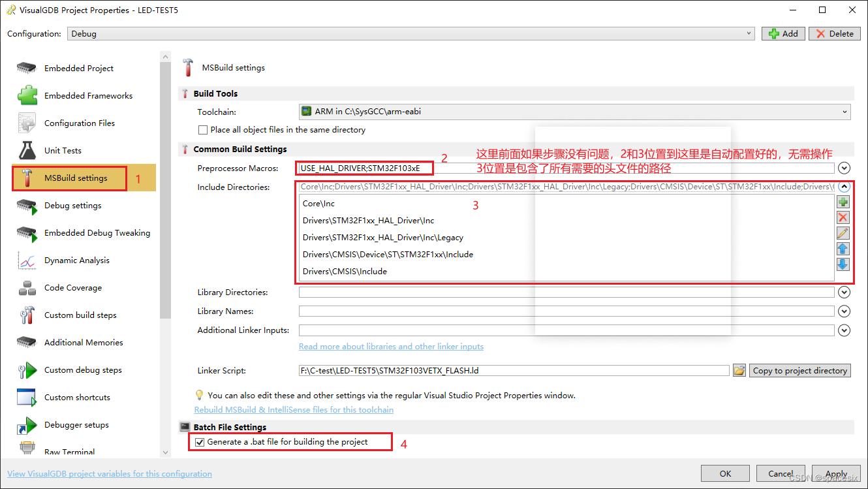868x489 pixels.
Task: Open Read more about libraries link
Action: tap(391, 347)
